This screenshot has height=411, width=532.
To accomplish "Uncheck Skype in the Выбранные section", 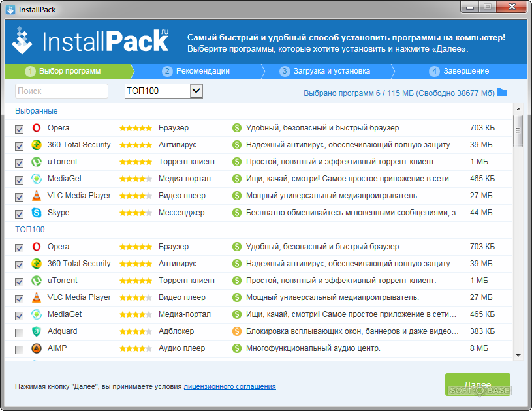I will pyautogui.click(x=20, y=214).
